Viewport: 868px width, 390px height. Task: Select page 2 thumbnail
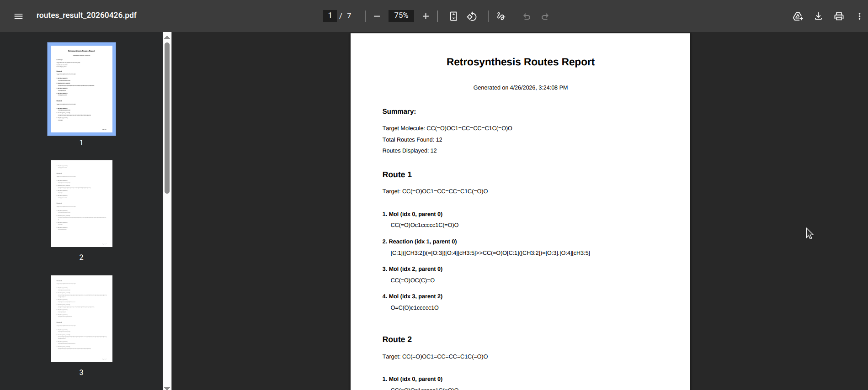click(81, 204)
